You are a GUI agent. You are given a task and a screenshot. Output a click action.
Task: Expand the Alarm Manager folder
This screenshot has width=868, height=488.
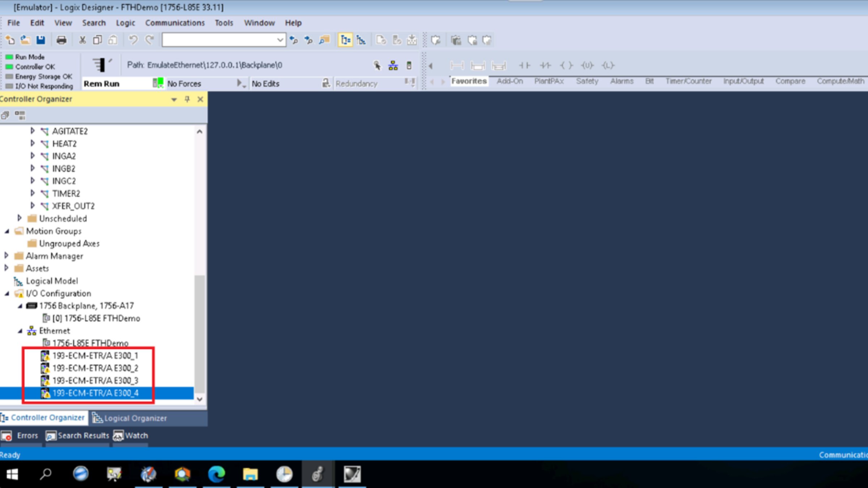tap(7, 256)
